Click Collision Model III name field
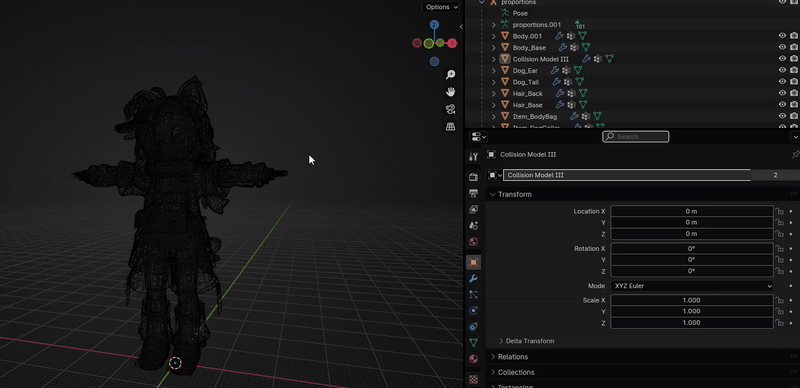Screen dimensions: 800x388 click(x=627, y=175)
